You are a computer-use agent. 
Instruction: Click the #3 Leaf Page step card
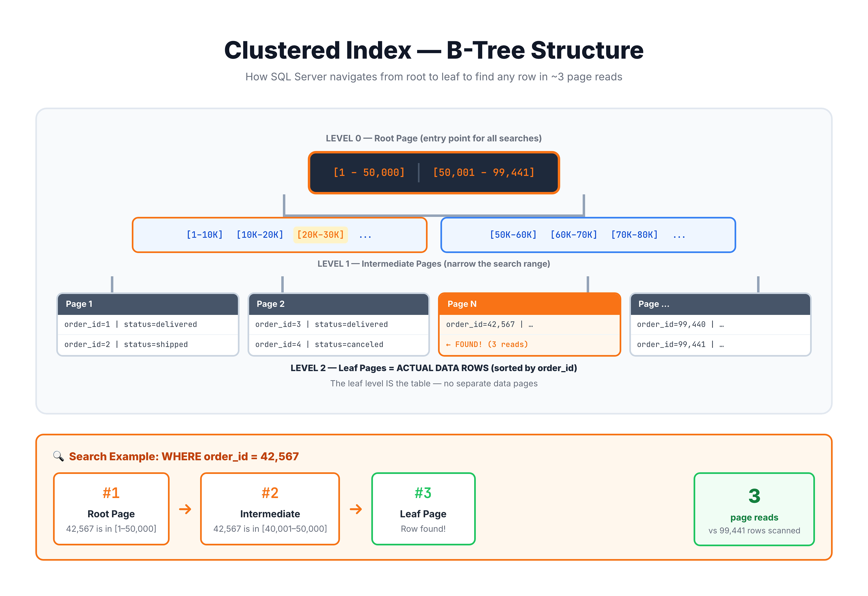[423, 509]
